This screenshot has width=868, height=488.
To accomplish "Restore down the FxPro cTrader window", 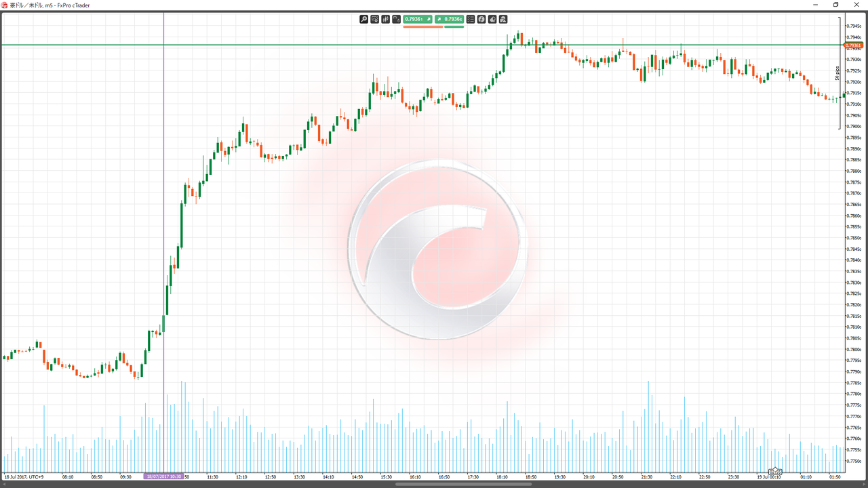I will [836, 5].
